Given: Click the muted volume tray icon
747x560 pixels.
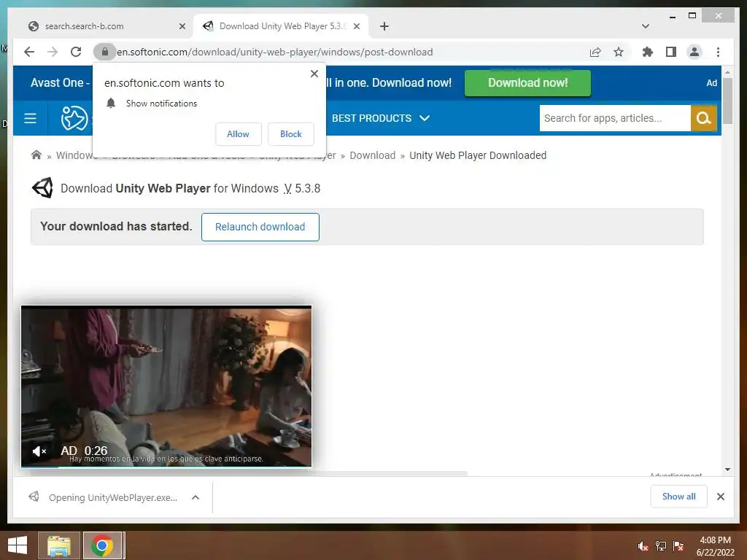Looking at the screenshot, I should (x=643, y=546).
